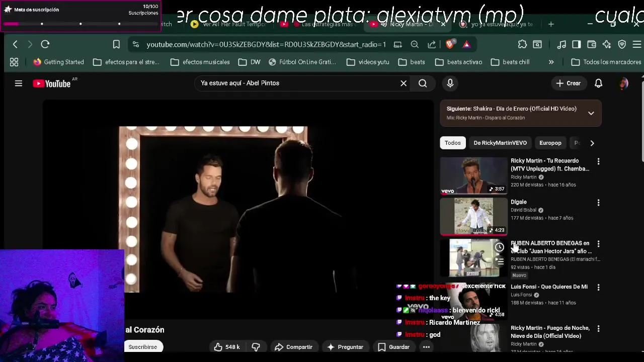Click the Preguntar button
Screen dimensions: 644x362
345,347
